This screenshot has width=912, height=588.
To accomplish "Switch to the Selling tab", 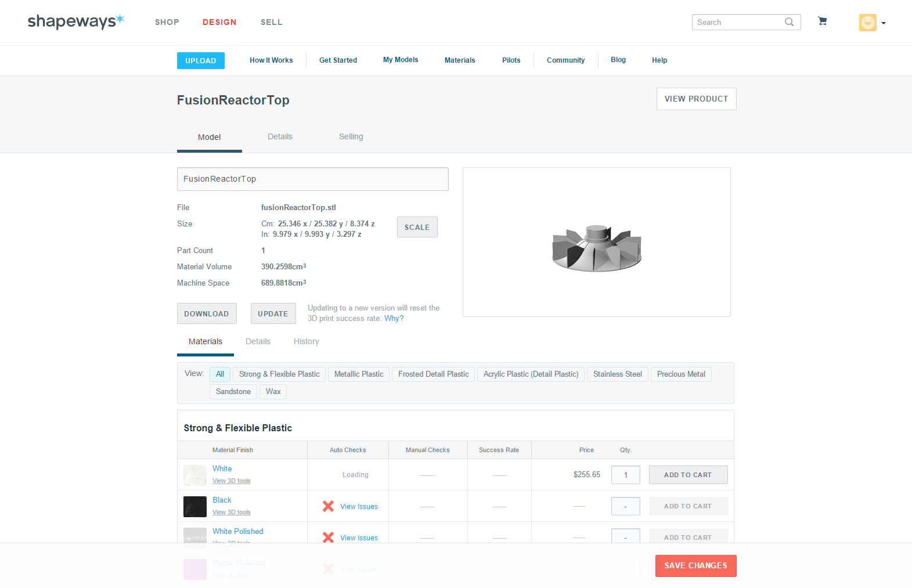I will point(351,137).
